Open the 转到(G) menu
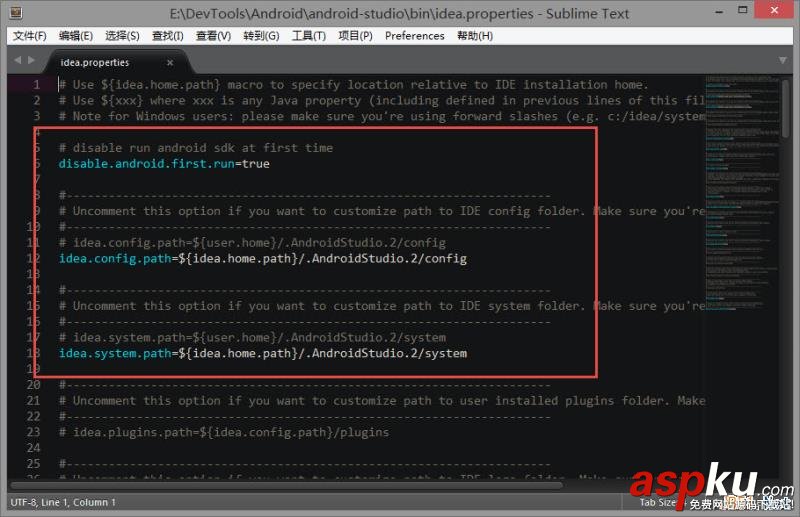Viewport: 800px width, 517px height. pos(261,36)
